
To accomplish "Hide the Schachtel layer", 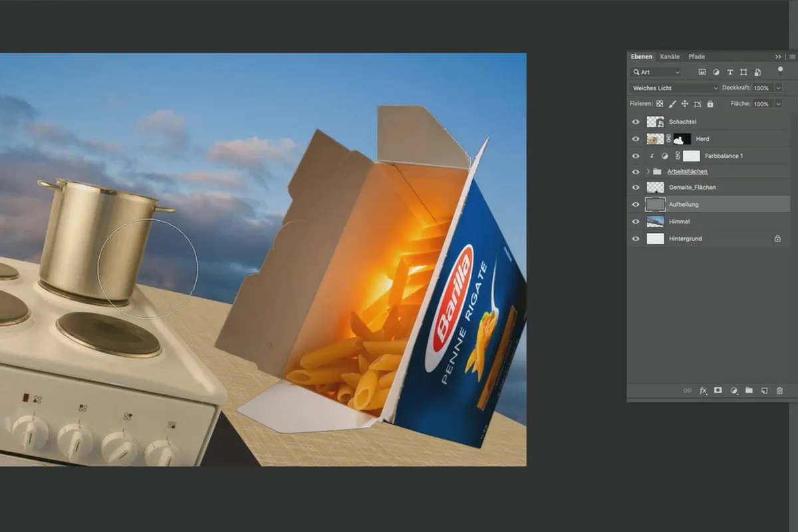I will point(636,122).
